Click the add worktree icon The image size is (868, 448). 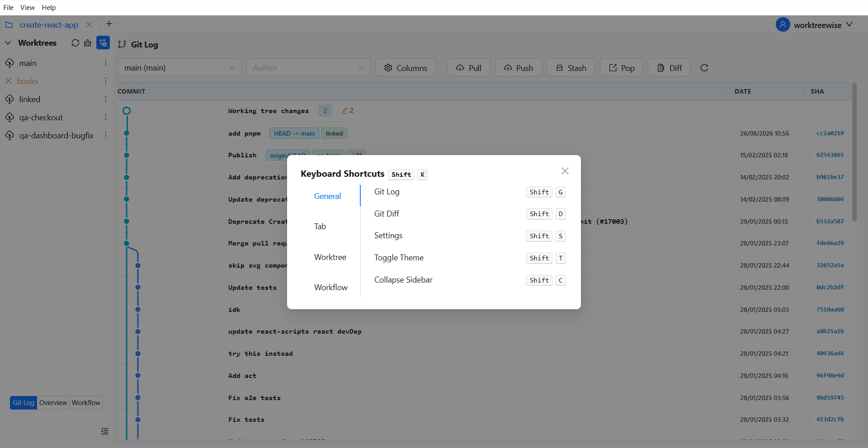coord(103,42)
